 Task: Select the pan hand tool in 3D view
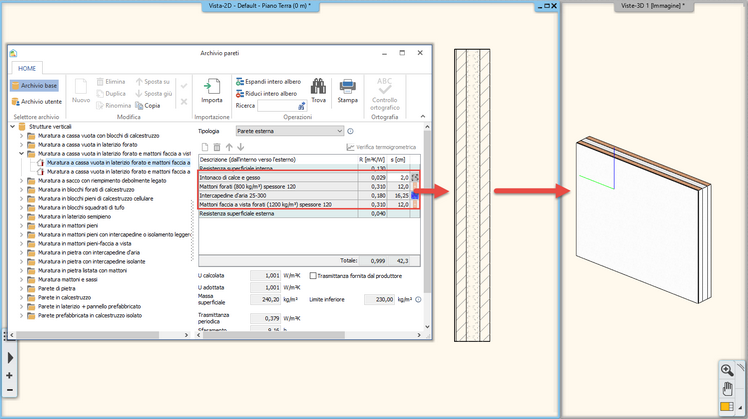[727, 388]
